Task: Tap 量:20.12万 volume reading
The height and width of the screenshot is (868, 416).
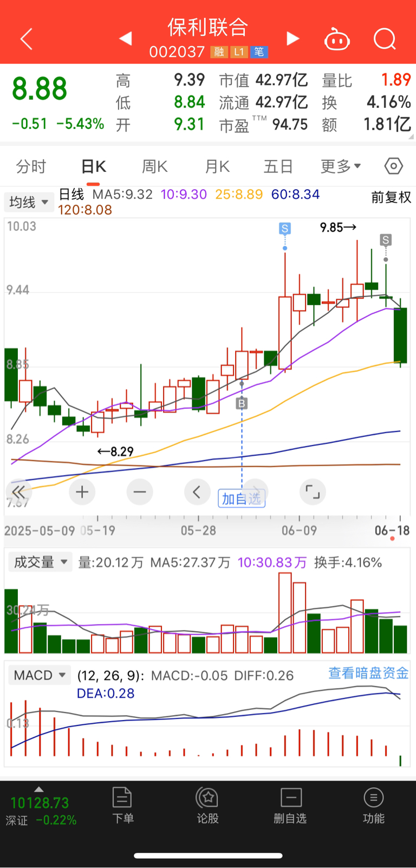Action: [x=111, y=563]
